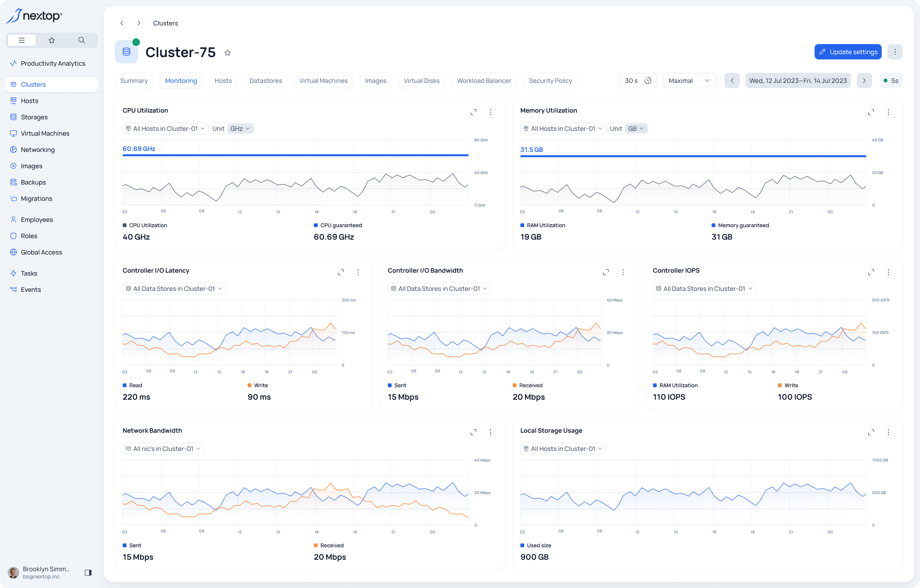Open I/O Bandwidth chart Data Stores dropdown

tap(439, 288)
